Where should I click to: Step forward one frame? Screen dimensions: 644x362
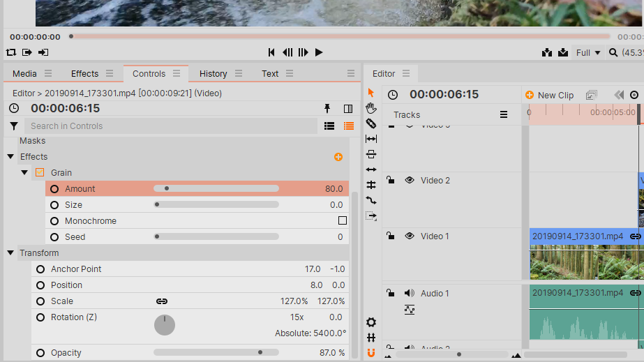[303, 52]
